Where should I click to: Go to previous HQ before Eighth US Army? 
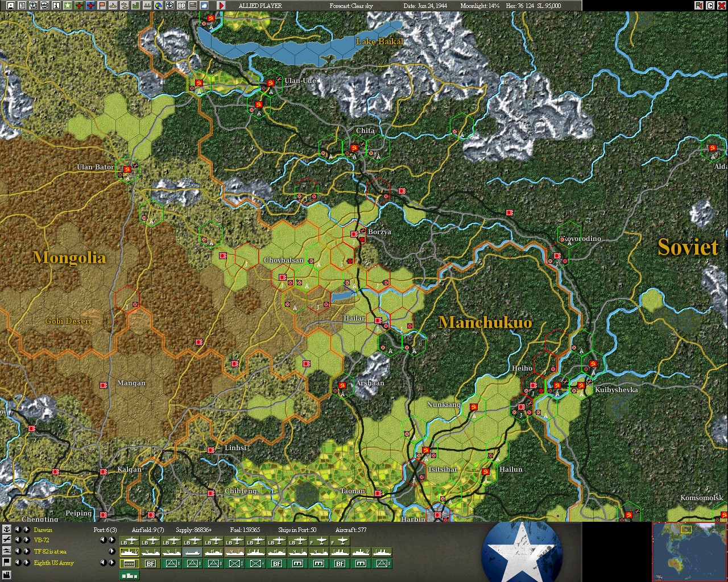click(x=18, y=563)
